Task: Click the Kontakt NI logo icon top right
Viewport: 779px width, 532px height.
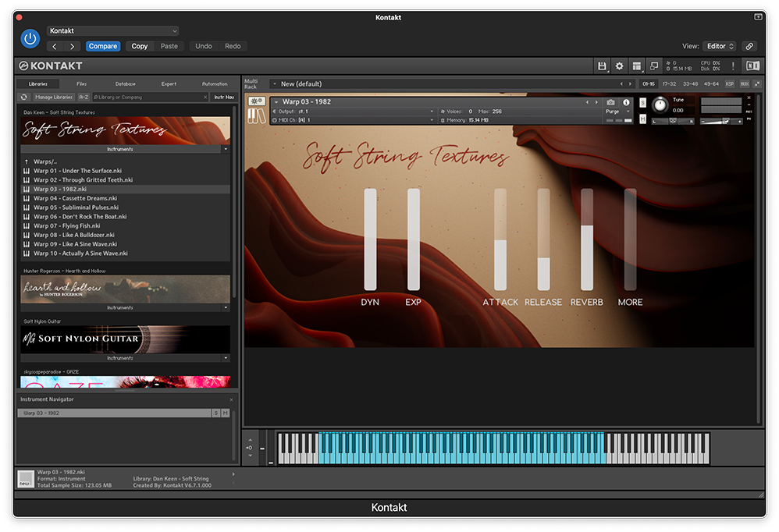Action: tap(752, 66)
